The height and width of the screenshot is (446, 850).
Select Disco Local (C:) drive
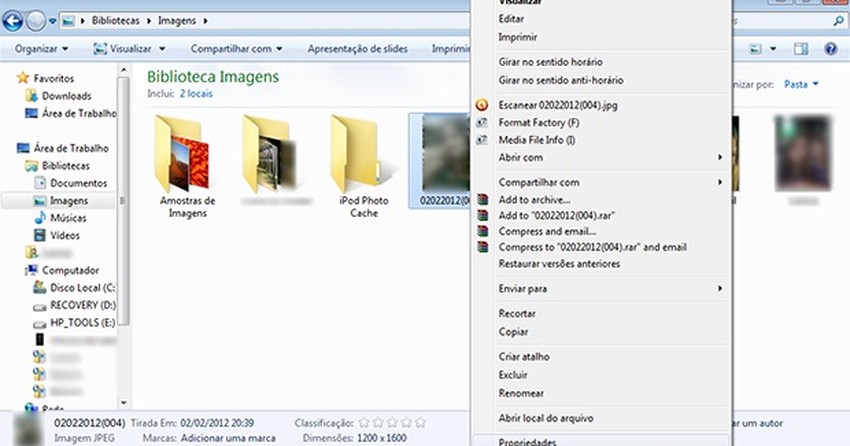click(82, 288)
